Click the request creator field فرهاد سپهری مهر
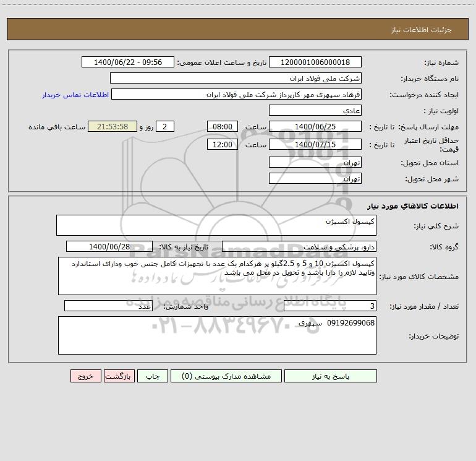 tap(236, 94)
